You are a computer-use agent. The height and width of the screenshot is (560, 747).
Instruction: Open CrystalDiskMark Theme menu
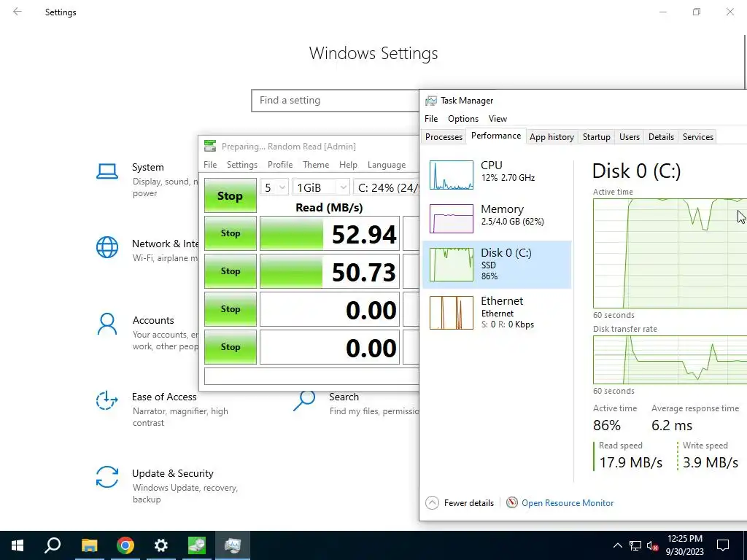coord(316,165)
